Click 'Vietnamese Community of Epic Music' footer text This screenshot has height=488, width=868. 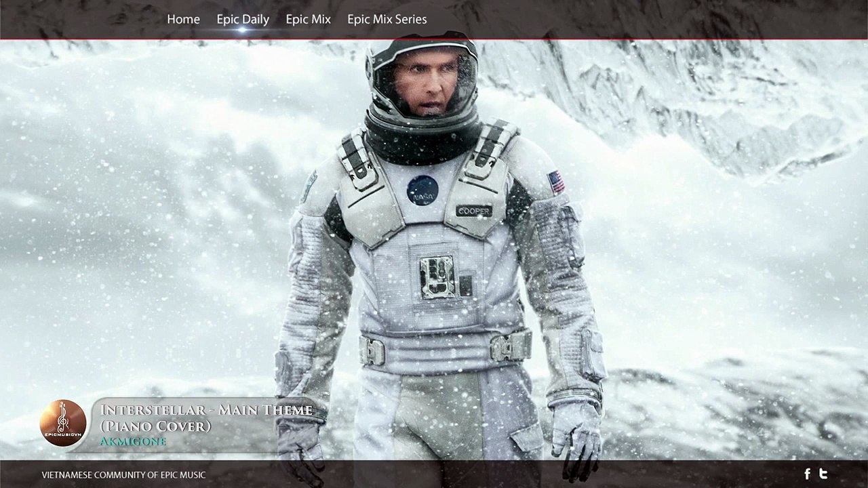pos(123,475)
